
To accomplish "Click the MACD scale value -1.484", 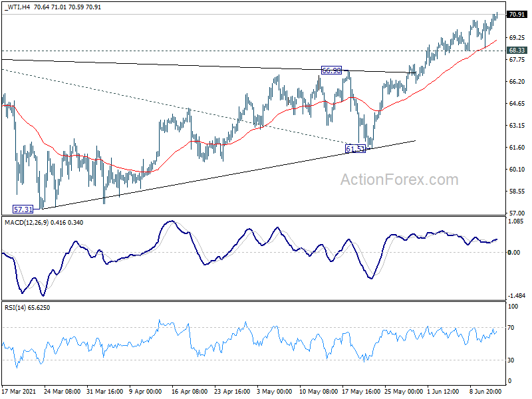I will (517, 296).
